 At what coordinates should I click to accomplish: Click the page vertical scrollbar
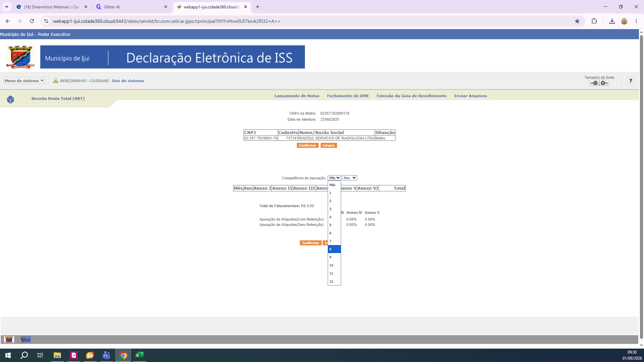pyautogui.click(x=641, y=188)
